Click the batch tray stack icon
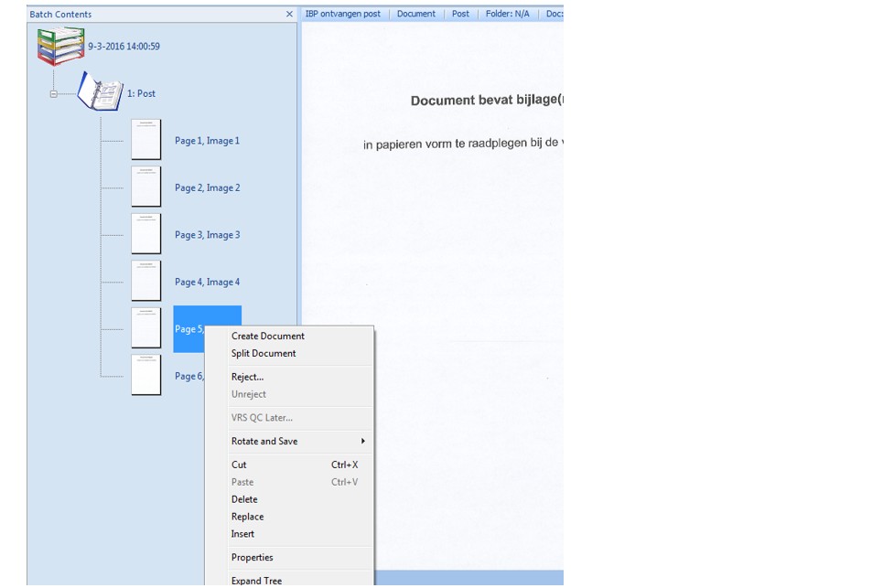The height and width of the screenshot is (588, 872). (60, 46)
